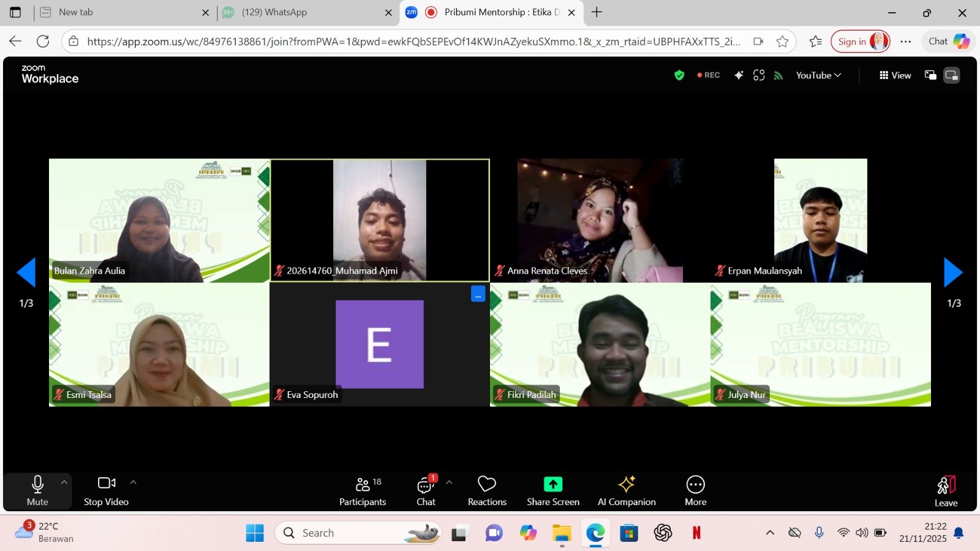Open the Chat panel with unread message
Image resolution: width=980 pixels, height=551 pixels.
[426, 491]
